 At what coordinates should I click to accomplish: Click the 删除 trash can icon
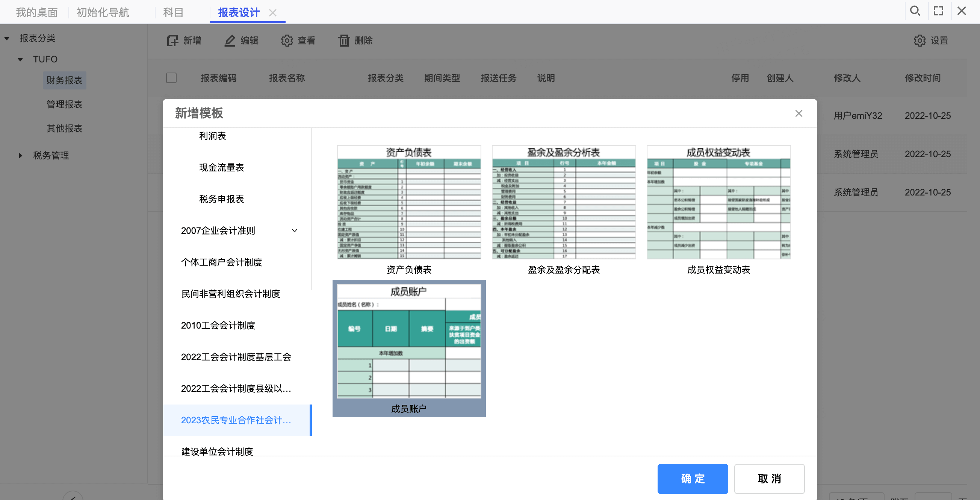click(x=343, y=40)
